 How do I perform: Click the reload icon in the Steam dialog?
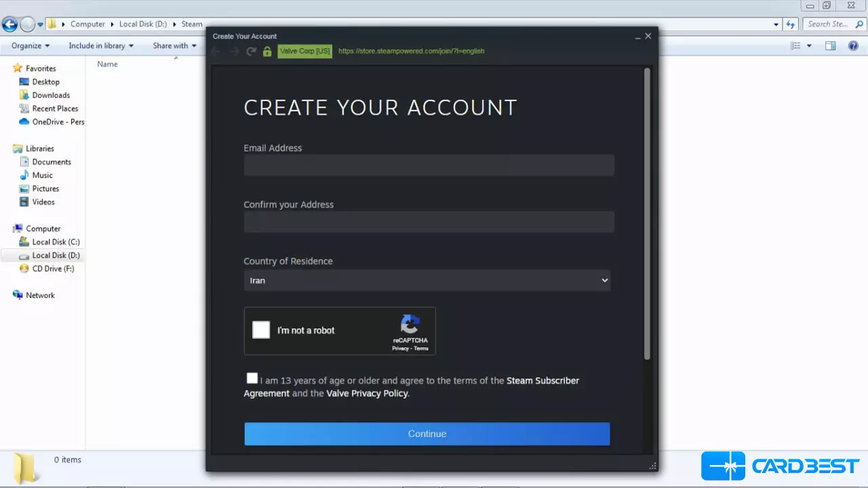[251, 52]
